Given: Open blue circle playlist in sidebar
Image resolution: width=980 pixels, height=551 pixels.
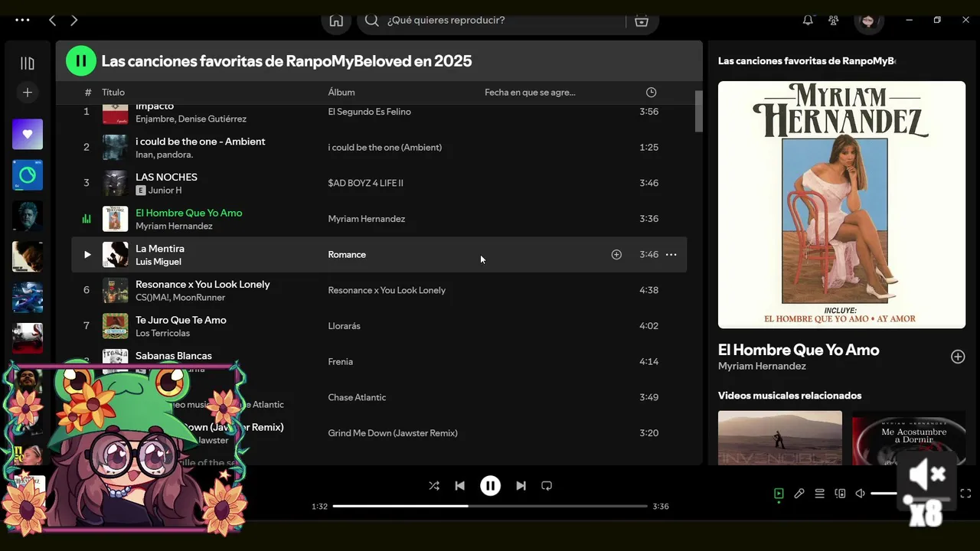Looking at the screenshot, I should pos(28,175).
